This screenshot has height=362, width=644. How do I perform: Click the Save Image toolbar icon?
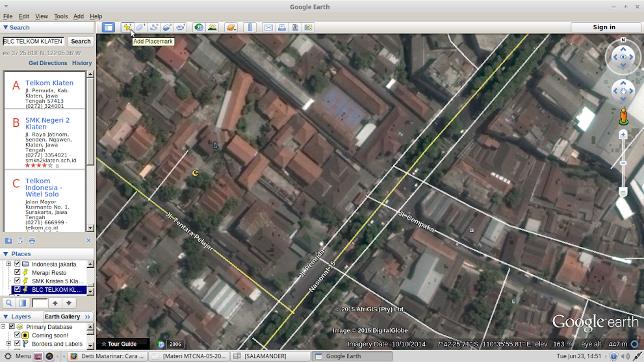(x=295, y=27)
